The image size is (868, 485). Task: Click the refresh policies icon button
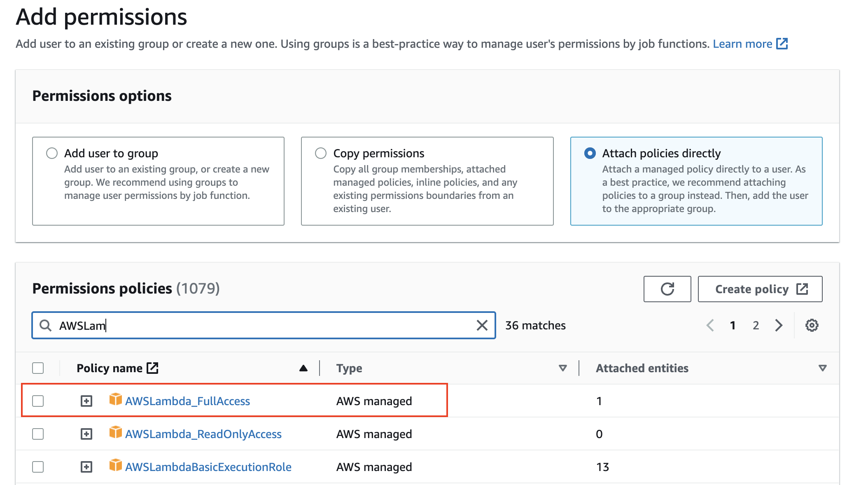click(x=667, y=289)
